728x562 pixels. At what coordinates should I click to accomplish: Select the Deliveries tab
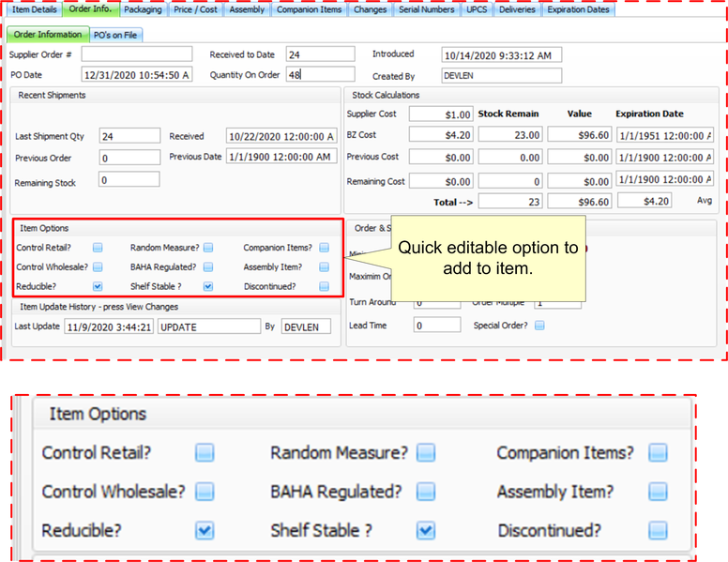coord(517,9)
